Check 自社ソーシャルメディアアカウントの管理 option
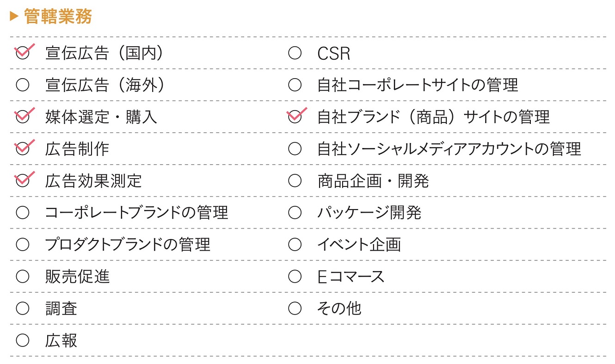This screenshot has width=615, height=364. [x=295, y=149]
